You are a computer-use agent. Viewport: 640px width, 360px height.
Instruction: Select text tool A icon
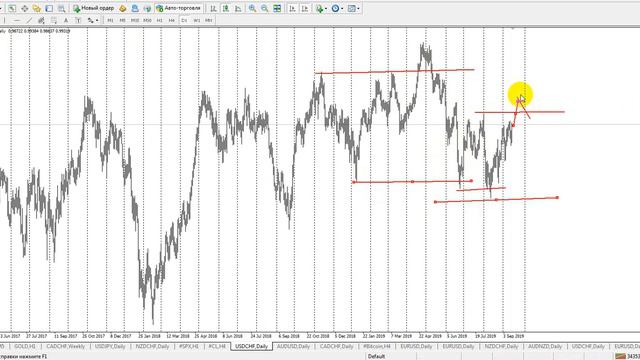pyautogui.click(x=66, y=20)
